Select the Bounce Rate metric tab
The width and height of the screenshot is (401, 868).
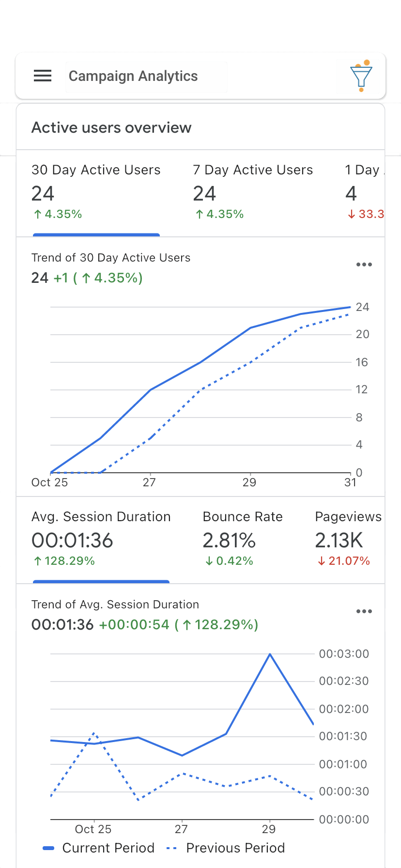pyautogui.click(x=243, y=540)
